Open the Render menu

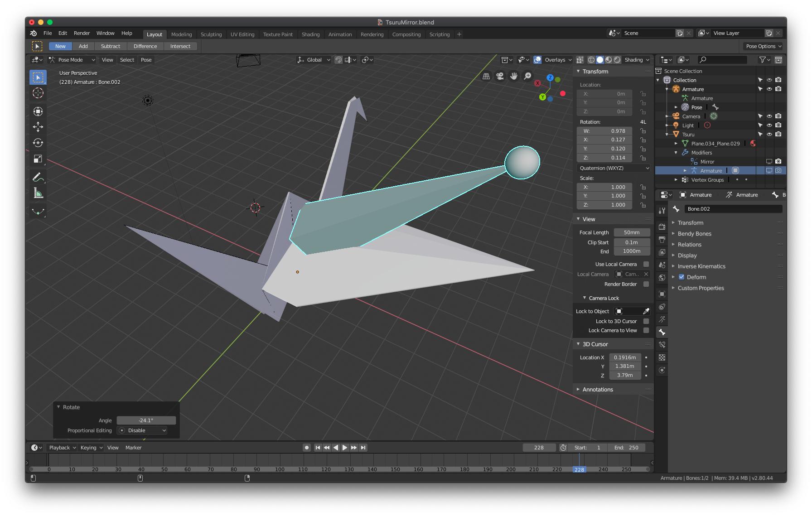coord(82,34)
